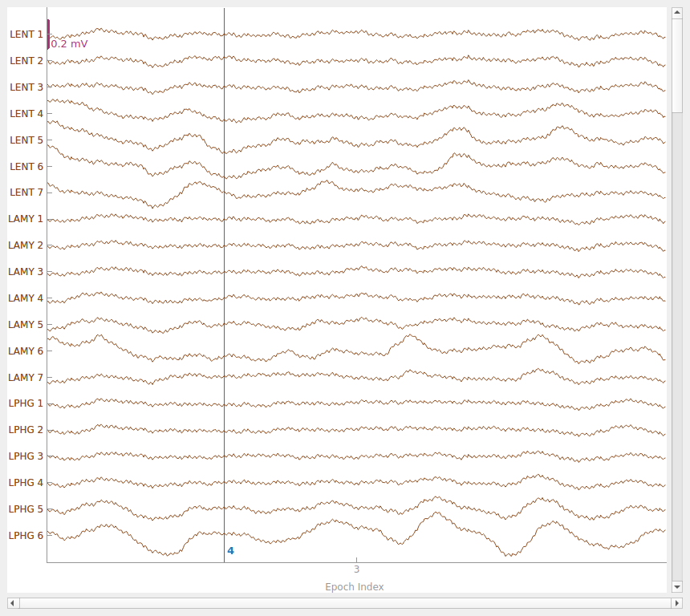The width and height of the screenshot is (690, 616).
Task: Click the vertical scrollbar handle
Action: (677, 65)
